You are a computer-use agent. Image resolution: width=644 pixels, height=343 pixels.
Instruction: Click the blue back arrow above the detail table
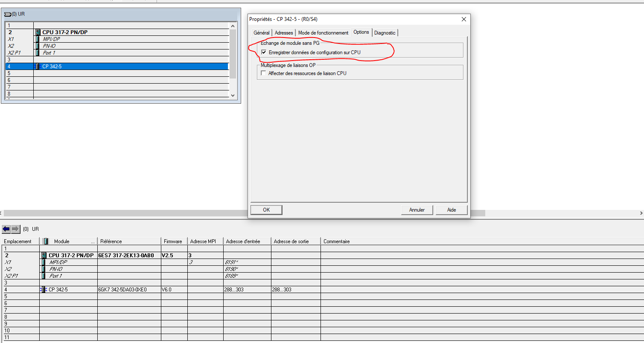pyautogui.click(x=6, y=229)
